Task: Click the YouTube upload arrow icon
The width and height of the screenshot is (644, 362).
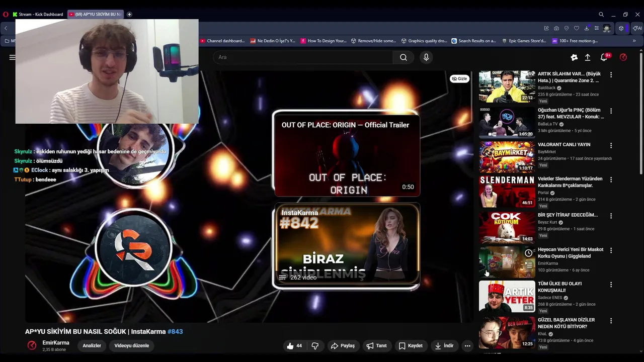Action: coord(588,57)
